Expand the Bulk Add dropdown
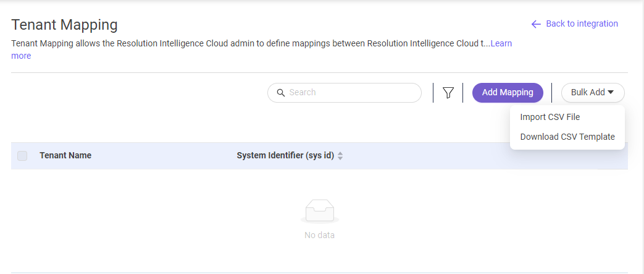Image resolution: width=644 pixels, height=274 pixels. click(x=593, y=93)
